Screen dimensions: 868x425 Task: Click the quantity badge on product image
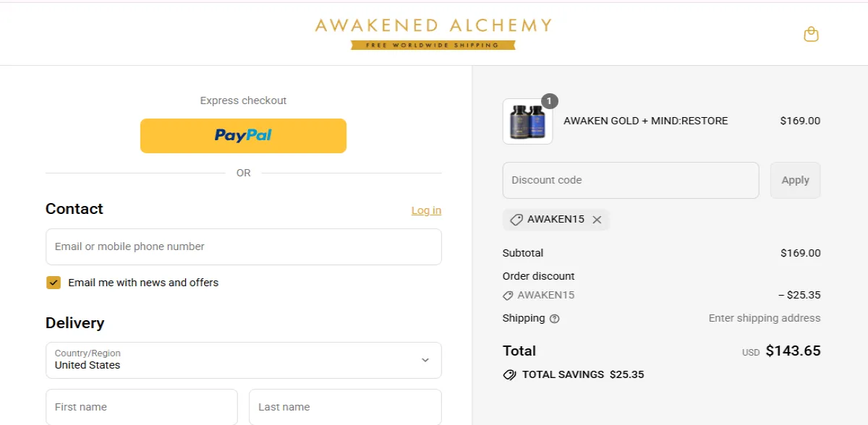[x=550, y=100]
